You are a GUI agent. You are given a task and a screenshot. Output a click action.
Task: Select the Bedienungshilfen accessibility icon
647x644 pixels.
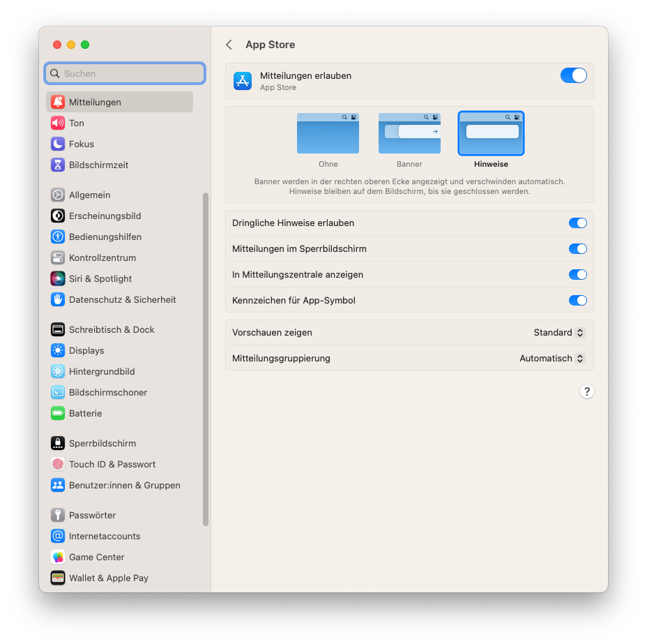58,237
